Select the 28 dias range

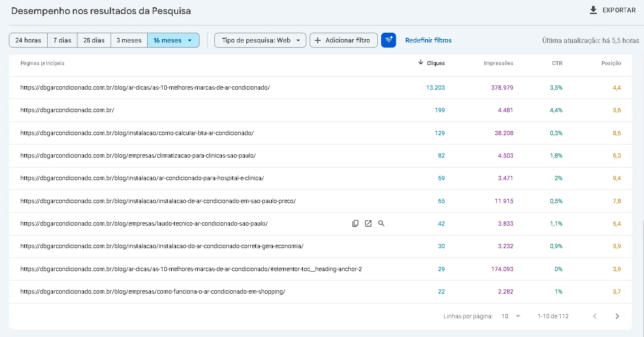pos(94,40)
